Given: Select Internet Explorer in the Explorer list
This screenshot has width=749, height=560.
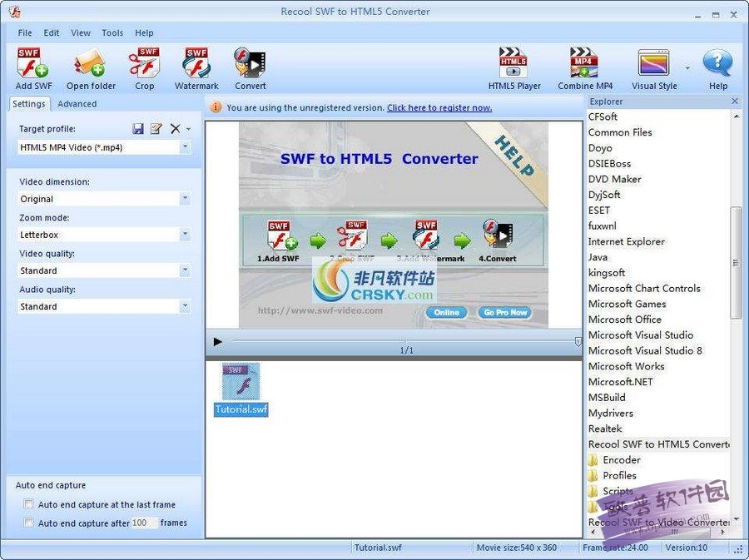Looking at the screenshot, I should pos(626,241).
